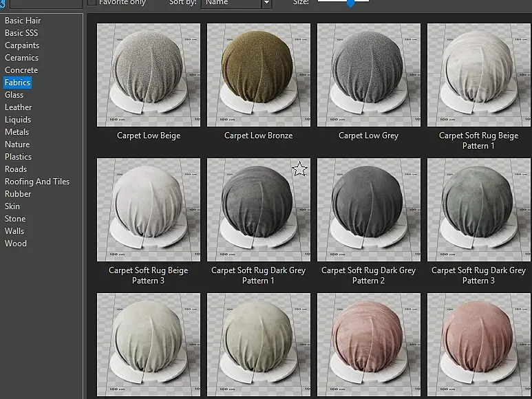This screenshot has height=399, width=532.
Task: Choose the Concrete category
Action: click(21, 70)
